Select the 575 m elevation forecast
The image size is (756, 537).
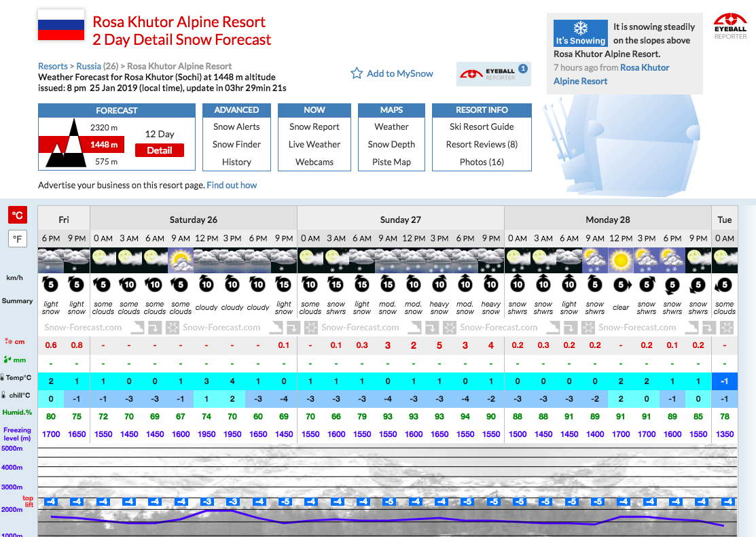click(106, 162)
